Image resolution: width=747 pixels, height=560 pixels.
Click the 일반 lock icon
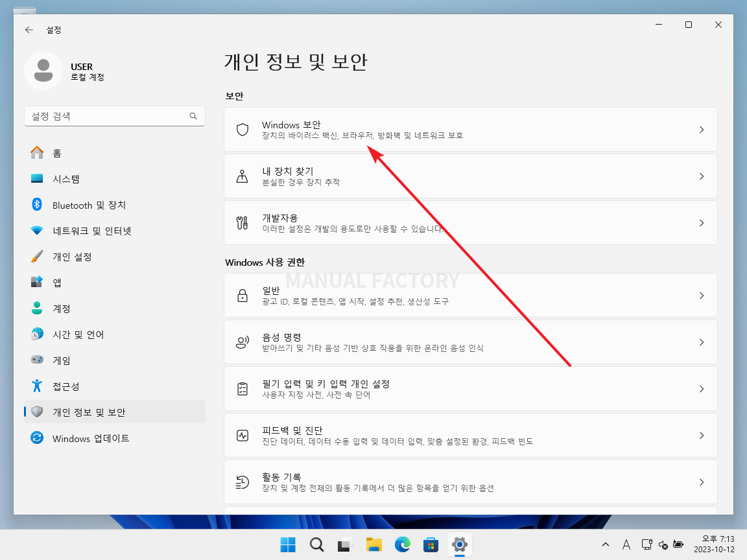(x=243, y=296)
